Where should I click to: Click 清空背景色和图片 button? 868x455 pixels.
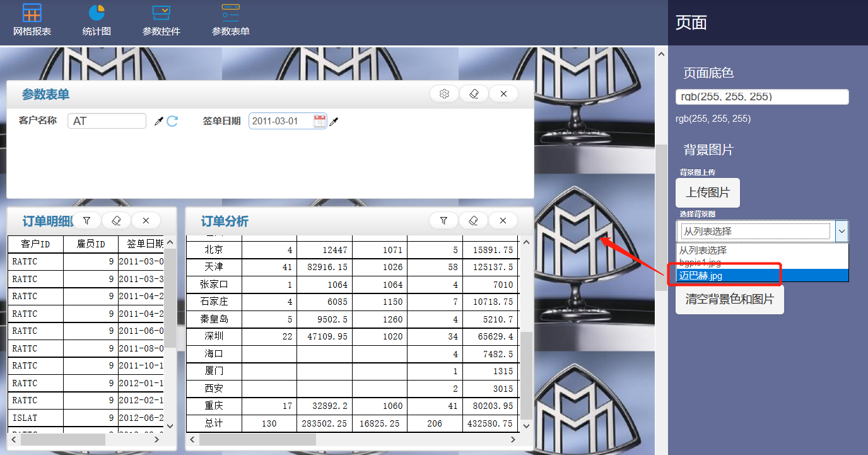pyautogui.click(x=730, y=299)
